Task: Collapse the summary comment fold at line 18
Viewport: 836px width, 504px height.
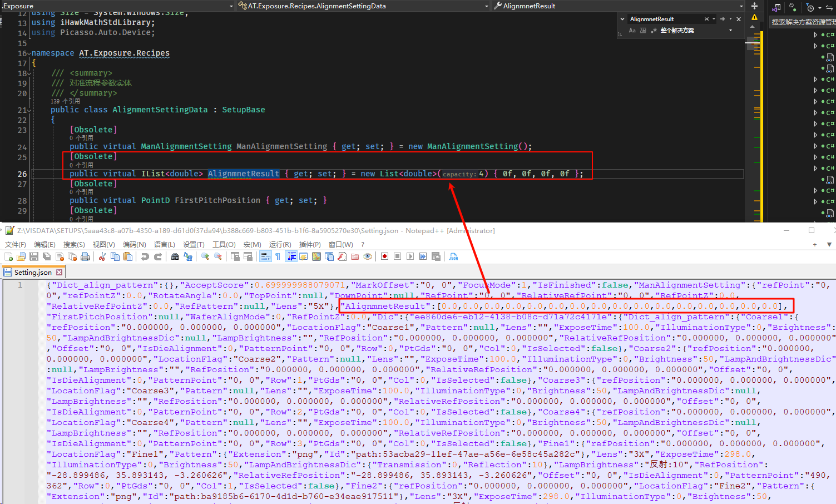Action: [29, 73]
